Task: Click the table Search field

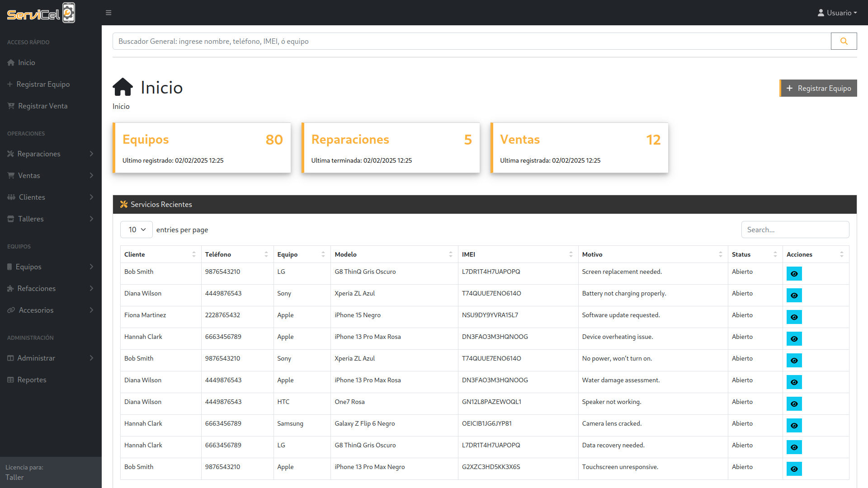Action: (795, 230)
